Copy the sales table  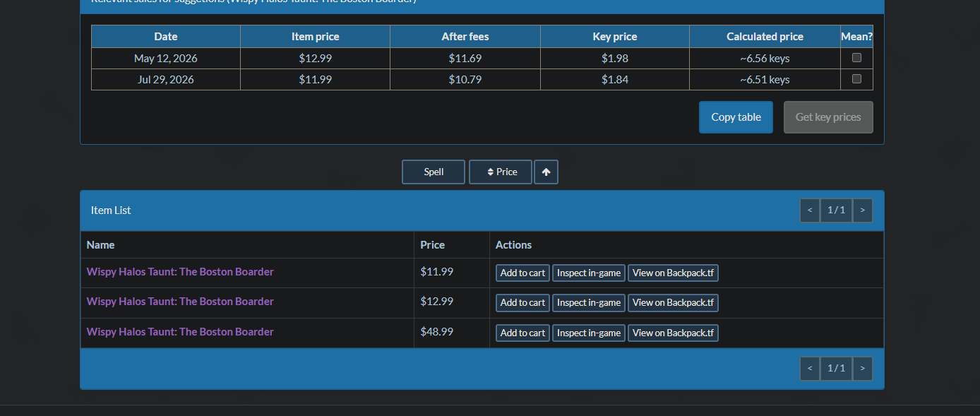click(736, 117)
